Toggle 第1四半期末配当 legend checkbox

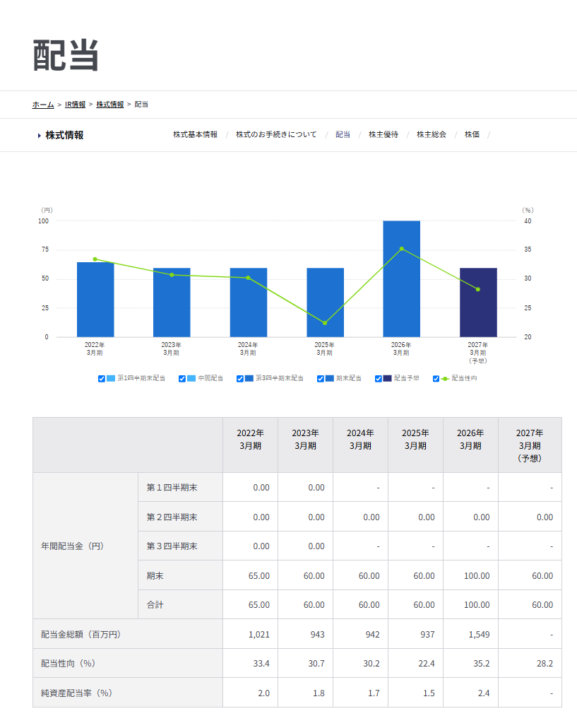(x=102, y=379)
